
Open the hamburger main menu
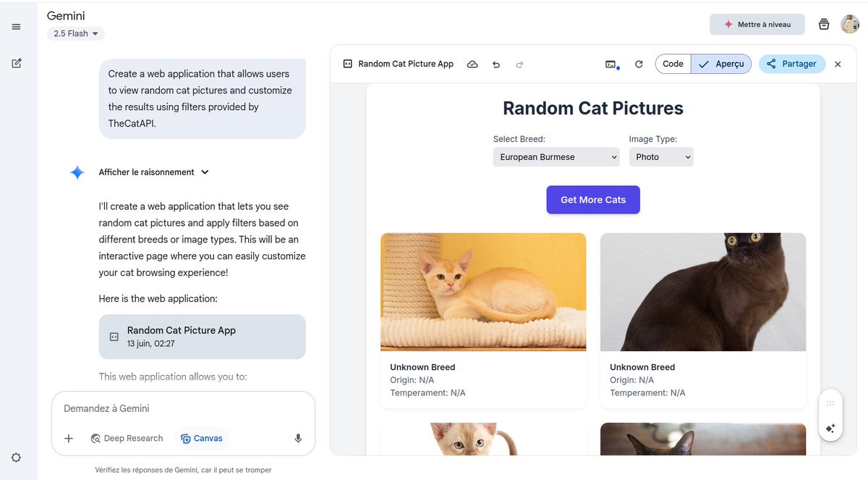(16, 27)
